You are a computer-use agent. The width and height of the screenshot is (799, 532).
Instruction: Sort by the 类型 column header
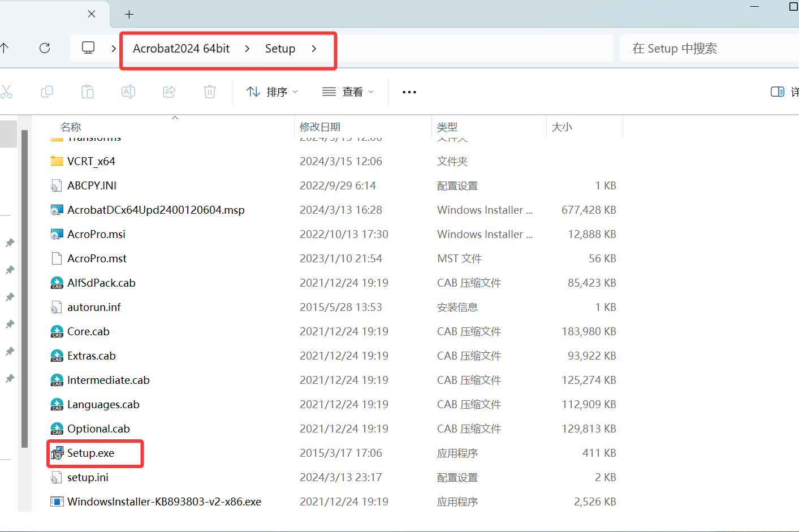coord(447,127)
